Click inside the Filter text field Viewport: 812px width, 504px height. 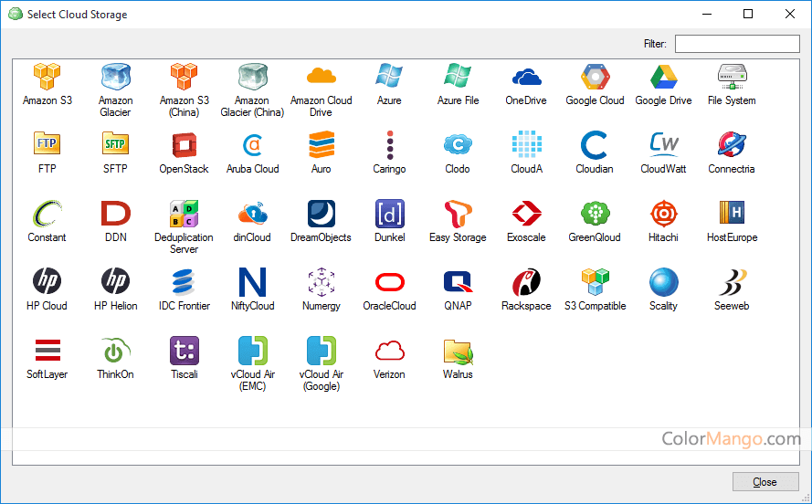[736, 44]
